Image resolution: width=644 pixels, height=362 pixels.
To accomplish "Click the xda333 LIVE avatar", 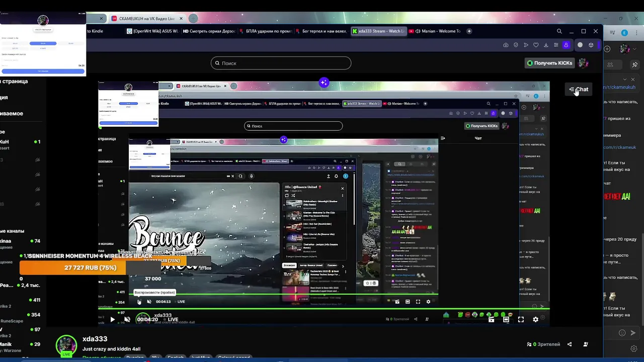I will [66, 345].
